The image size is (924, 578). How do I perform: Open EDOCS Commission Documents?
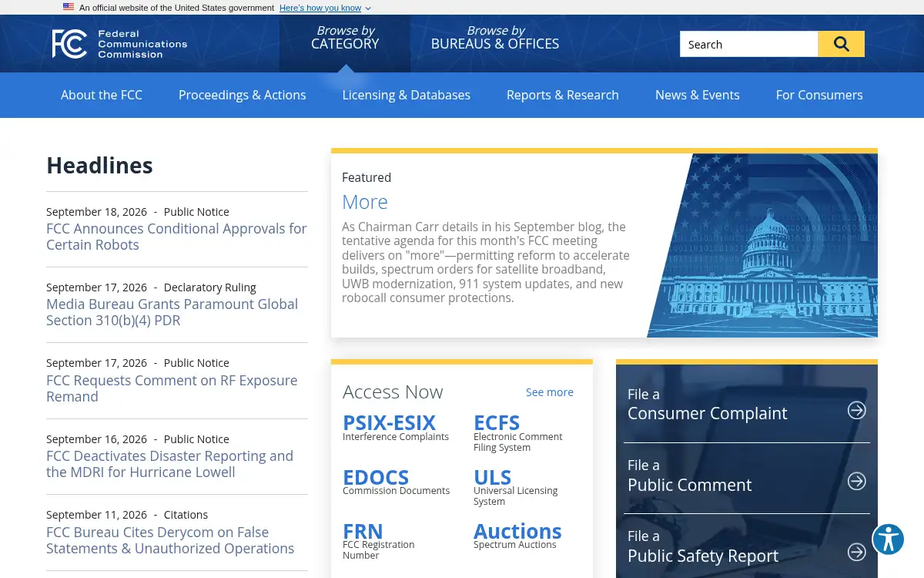(396, 482)
